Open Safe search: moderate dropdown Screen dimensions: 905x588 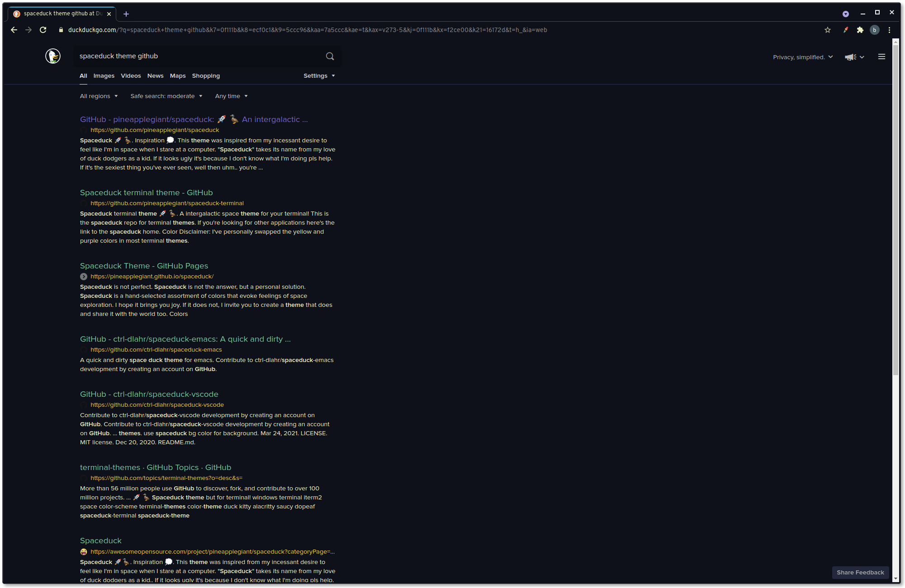pyautogui.click(x=166, y=96)
